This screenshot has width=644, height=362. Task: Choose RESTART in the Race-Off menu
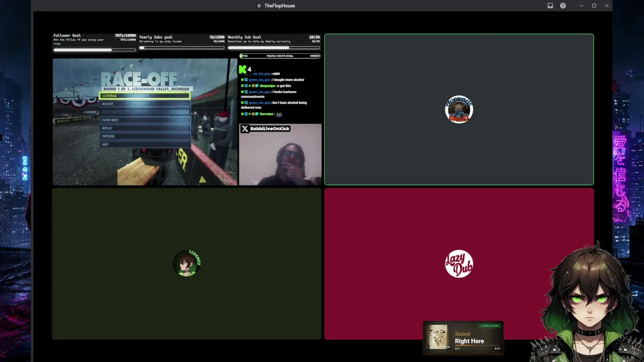(145, 104)
